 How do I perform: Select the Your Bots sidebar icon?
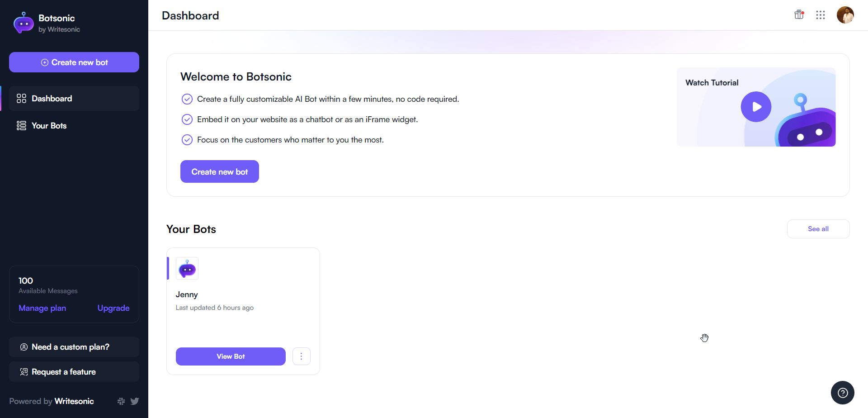click(21, 125)
